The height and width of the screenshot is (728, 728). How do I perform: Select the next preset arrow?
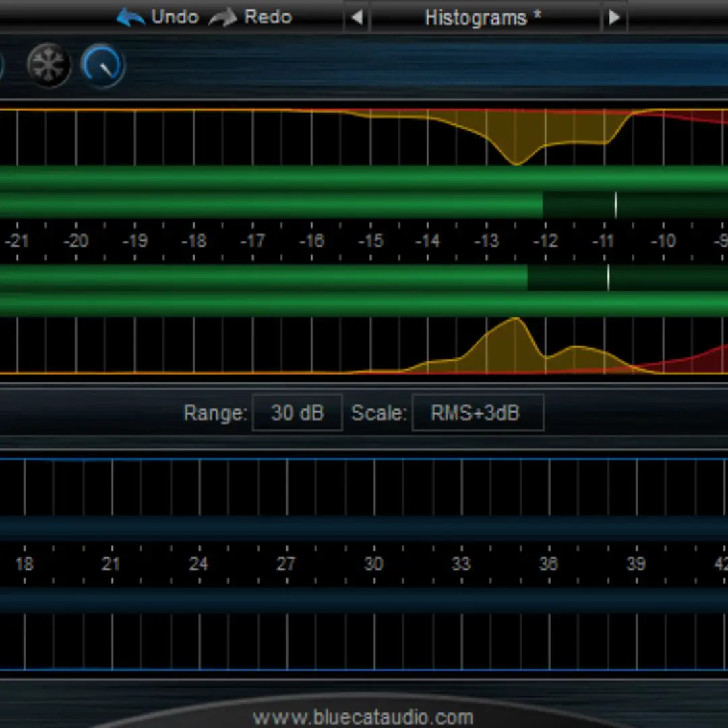pyautogui.click(x=614, y=18)
